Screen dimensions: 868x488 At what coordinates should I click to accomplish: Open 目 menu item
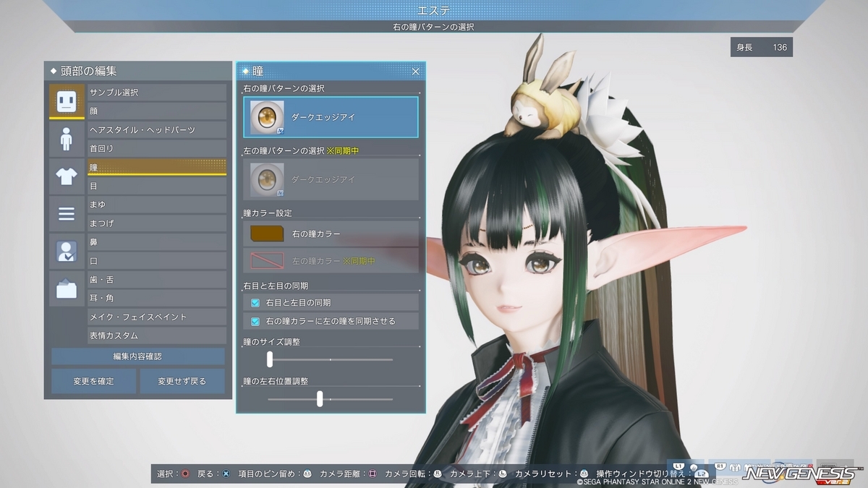157,186
